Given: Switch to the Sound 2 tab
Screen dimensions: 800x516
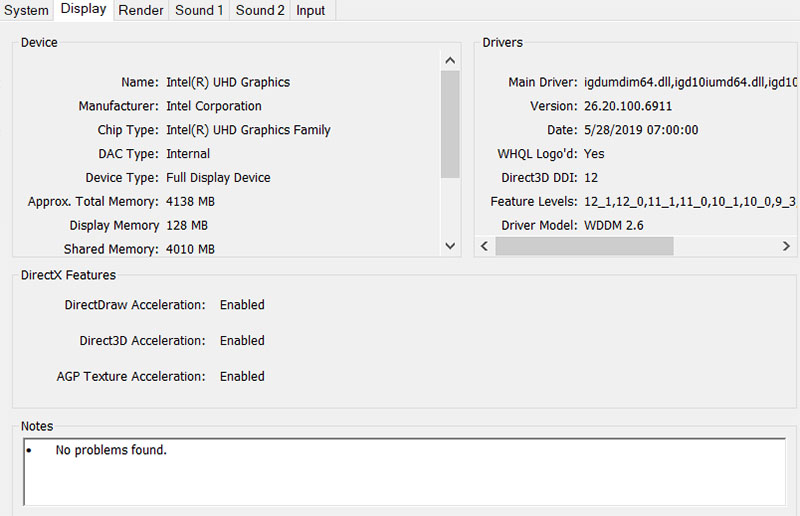Looking at the screenshot, I should 260,10.
